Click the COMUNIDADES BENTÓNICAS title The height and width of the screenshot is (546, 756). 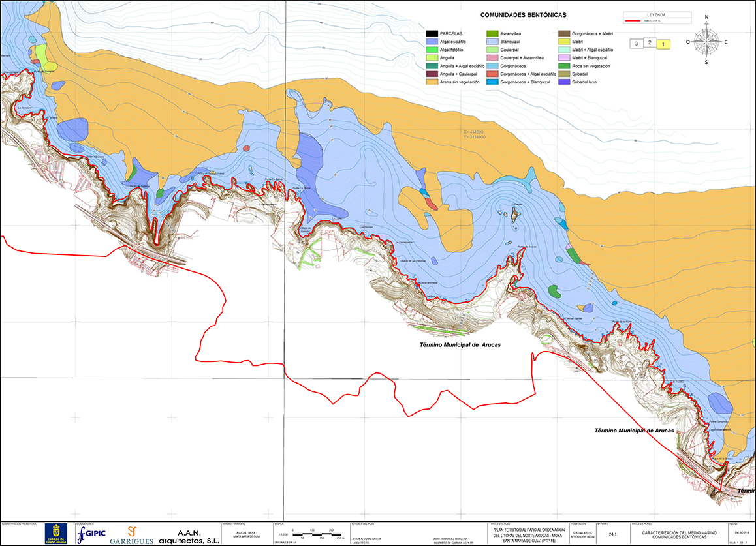[x=523, y=15]
